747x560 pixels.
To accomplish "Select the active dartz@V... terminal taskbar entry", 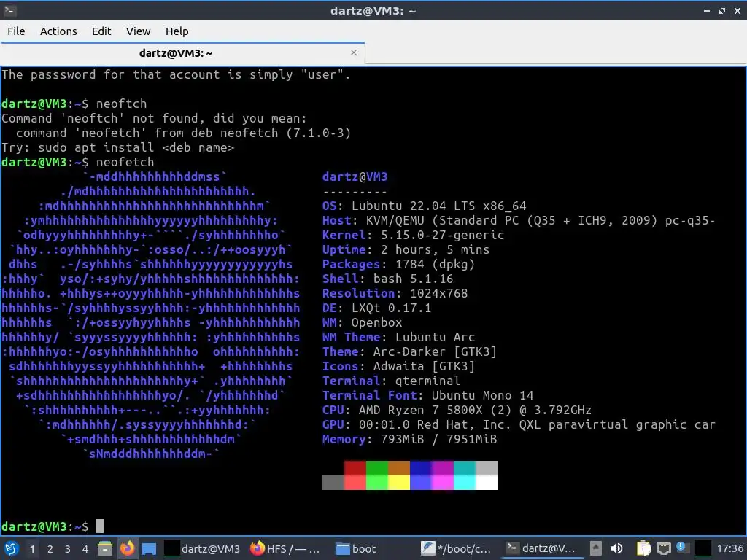I will point(541,548).
